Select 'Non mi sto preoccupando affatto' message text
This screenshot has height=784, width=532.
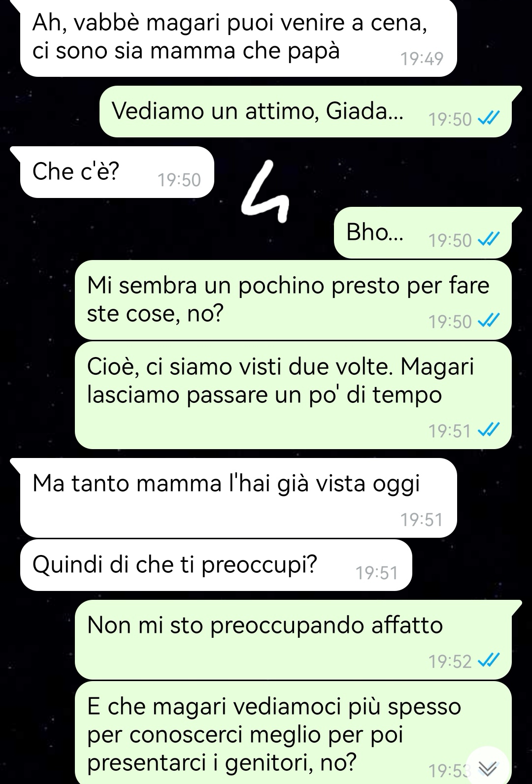pos(265,625)
